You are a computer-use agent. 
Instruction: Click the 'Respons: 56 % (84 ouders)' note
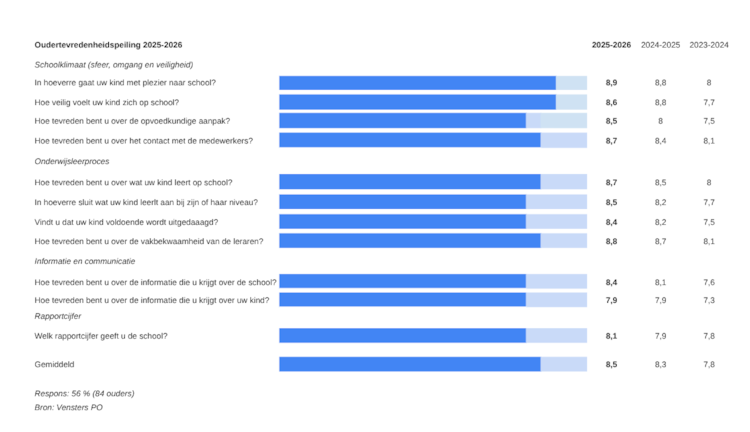pyautogui.click(x=84, y=393)
